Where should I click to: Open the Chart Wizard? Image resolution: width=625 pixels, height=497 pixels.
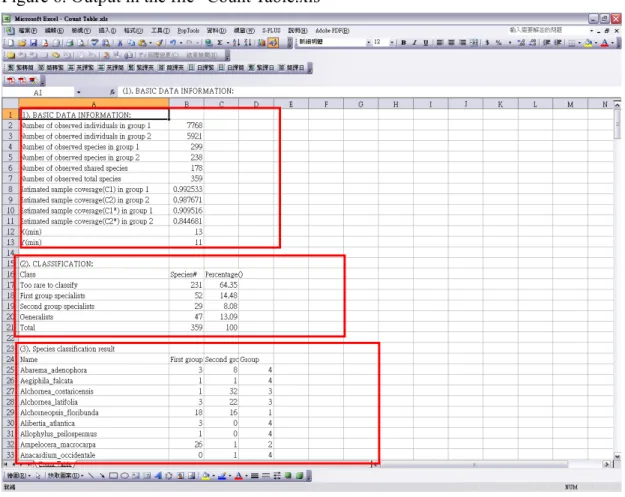(261, 43)
